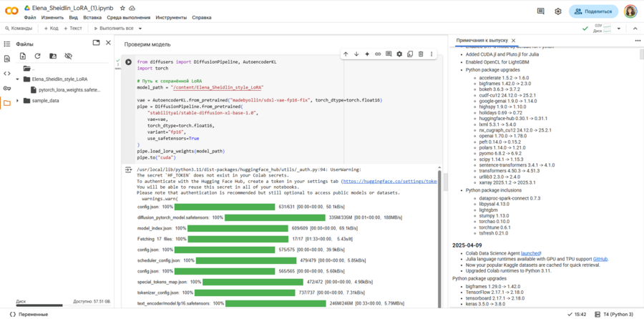Click the Gemini sparkle icon in cell toolbar
Viewport: 644px width, 319px height.
pos(367,54)
